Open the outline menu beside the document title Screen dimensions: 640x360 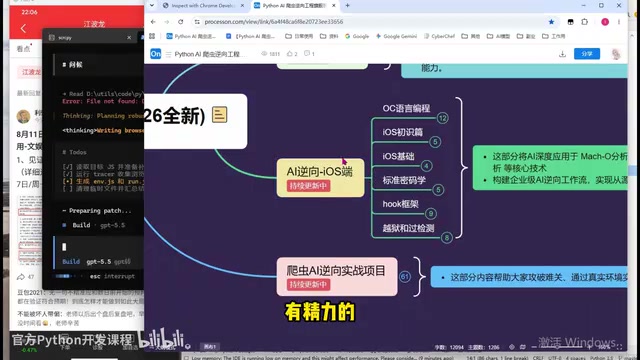(x=168, y=54)
